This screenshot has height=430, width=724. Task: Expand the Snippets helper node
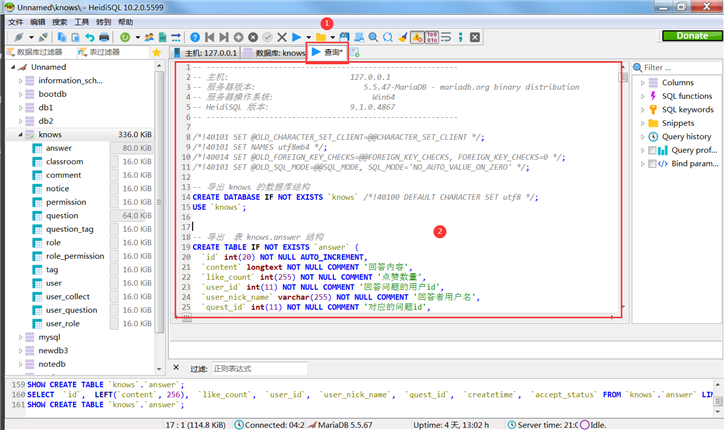click(642, 123)
